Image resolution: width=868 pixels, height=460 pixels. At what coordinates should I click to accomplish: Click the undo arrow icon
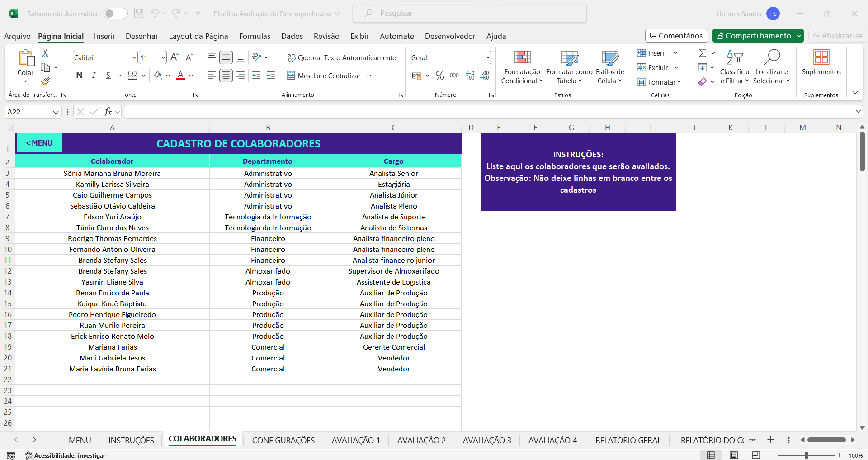(x=155, y=14)
